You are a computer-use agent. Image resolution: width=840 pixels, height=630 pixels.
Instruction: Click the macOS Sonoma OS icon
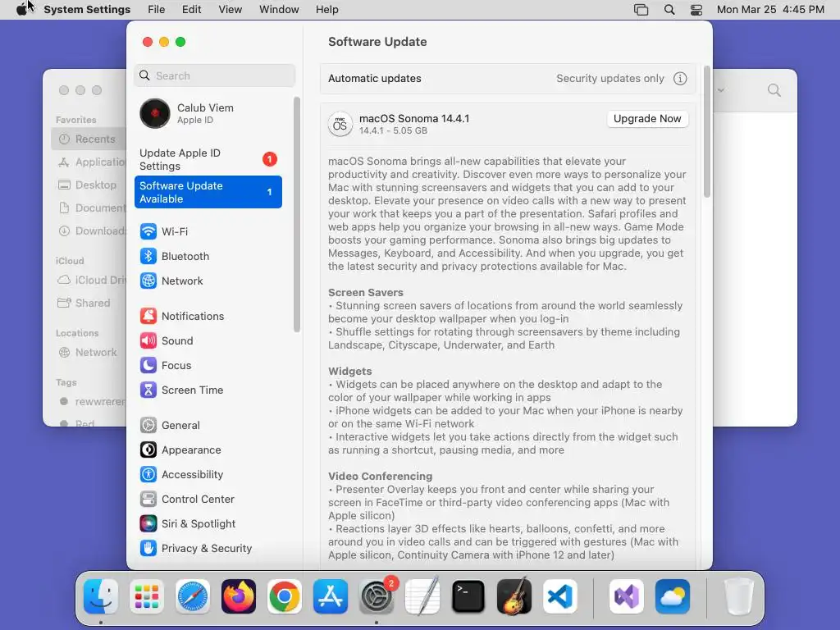coord(340,125)
